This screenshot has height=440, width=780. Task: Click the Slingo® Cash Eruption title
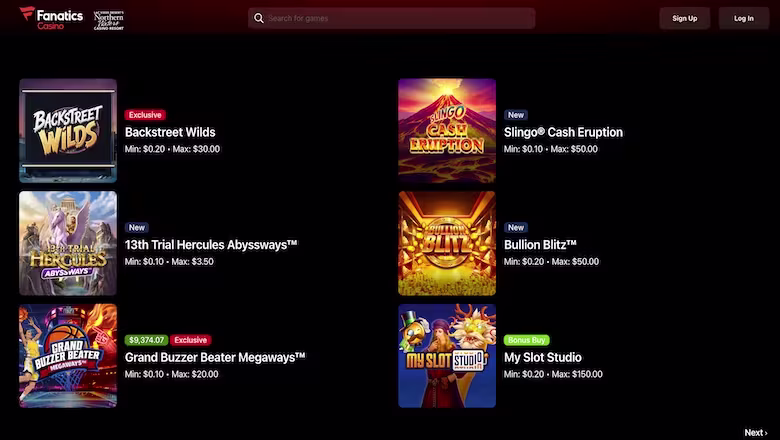coord(563,132)
